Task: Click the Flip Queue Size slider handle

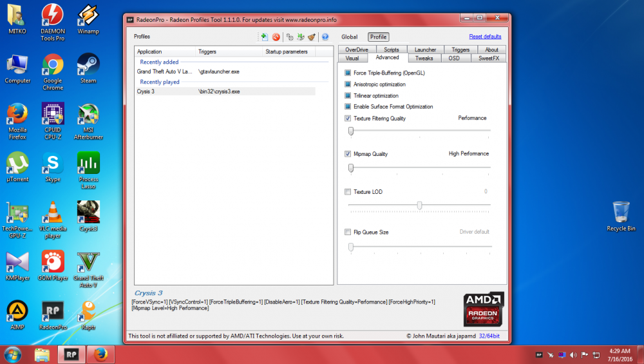Action: pyautogui.click(x=351, y=247)
